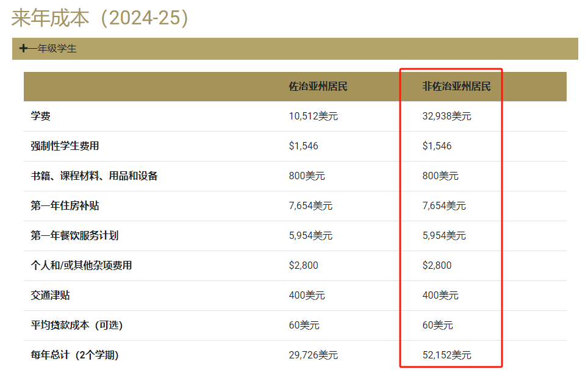Click the plus icon before 一年级学生
This screenshot has width=588, height=370.
24,48
